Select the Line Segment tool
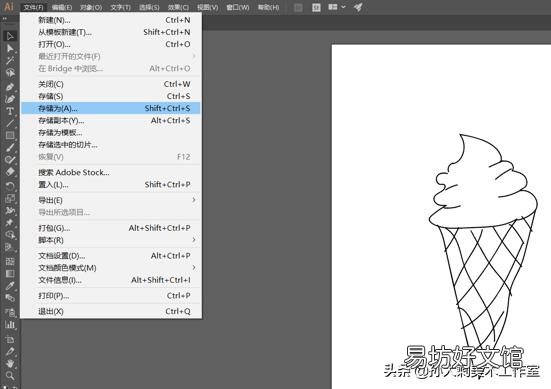The height and width of the screenshot is (389, 551). (x=10, y=123)
